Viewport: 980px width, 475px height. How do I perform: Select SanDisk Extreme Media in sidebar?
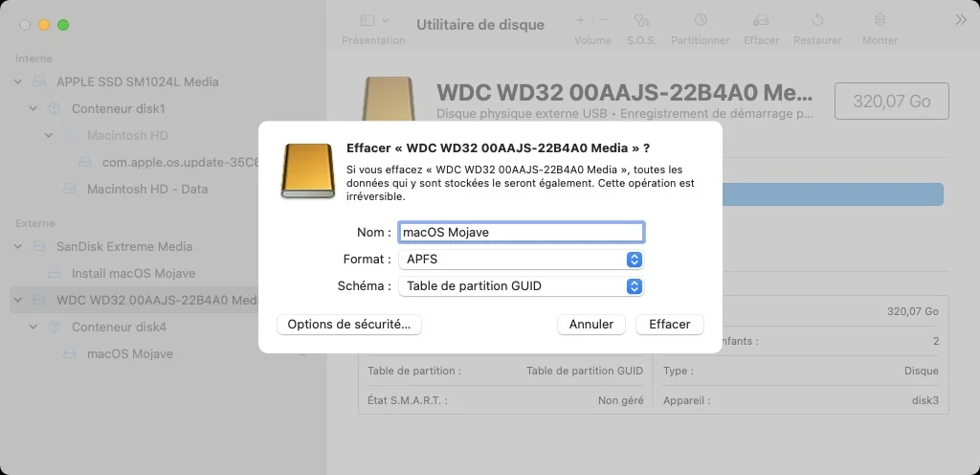click(124, 246)
